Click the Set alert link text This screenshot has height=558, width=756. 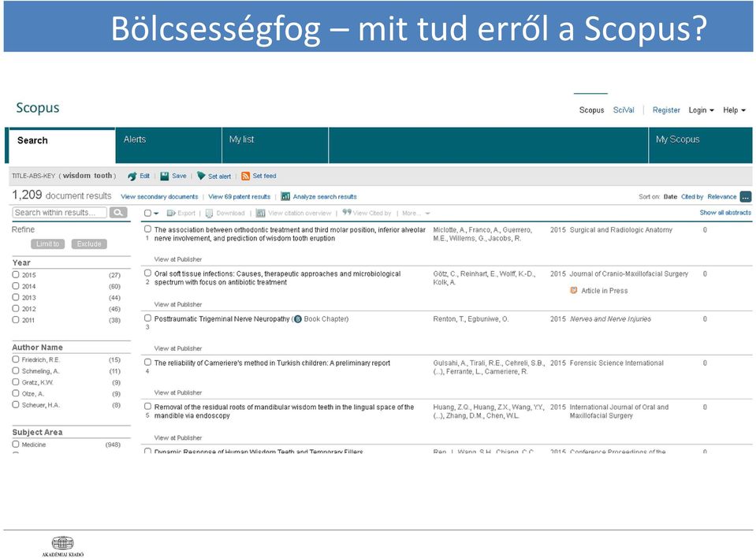(x=219, y=177)
